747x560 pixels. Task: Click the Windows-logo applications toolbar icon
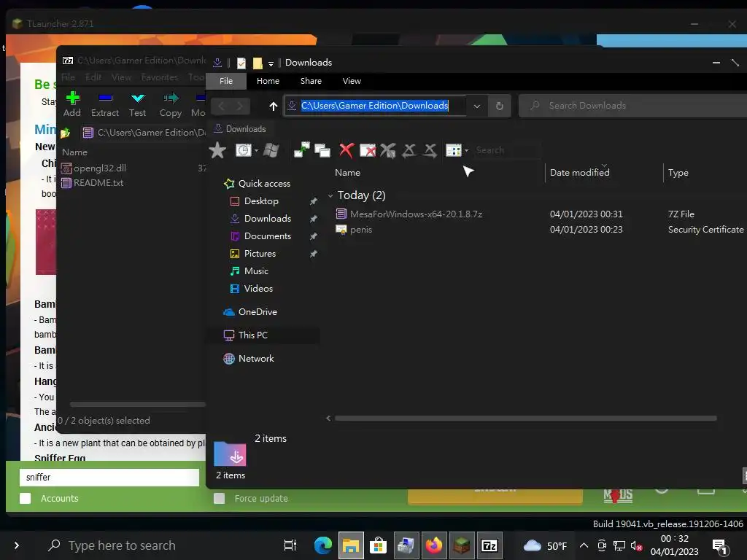tap(271, 150)
